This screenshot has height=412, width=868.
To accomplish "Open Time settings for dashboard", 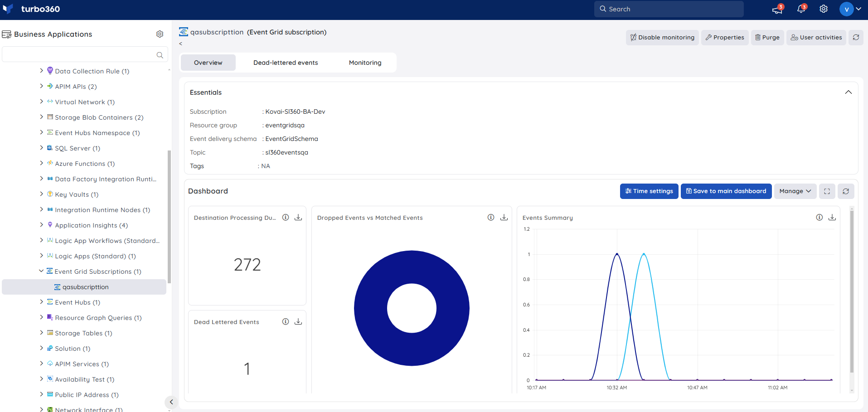I will tap(649, 191).
